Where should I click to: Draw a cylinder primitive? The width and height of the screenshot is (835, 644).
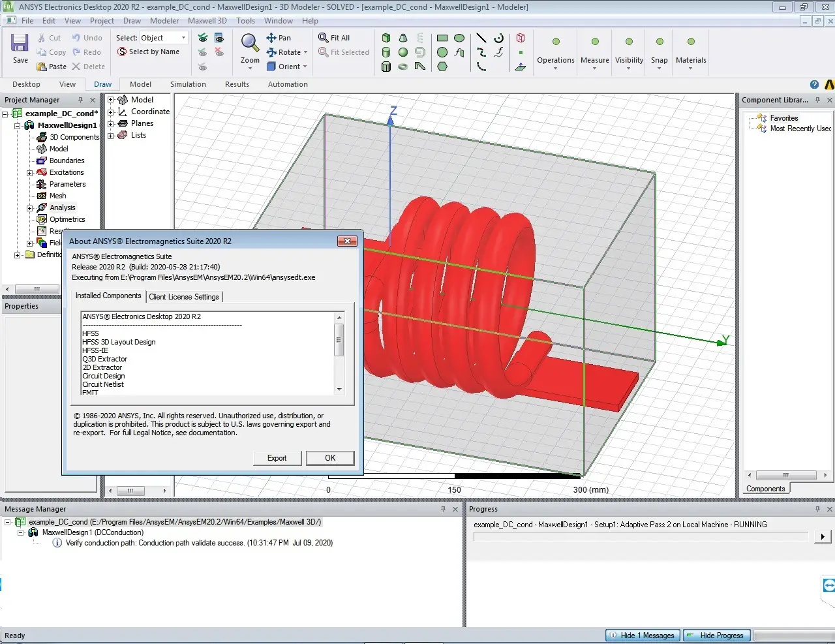coord(386,52)
